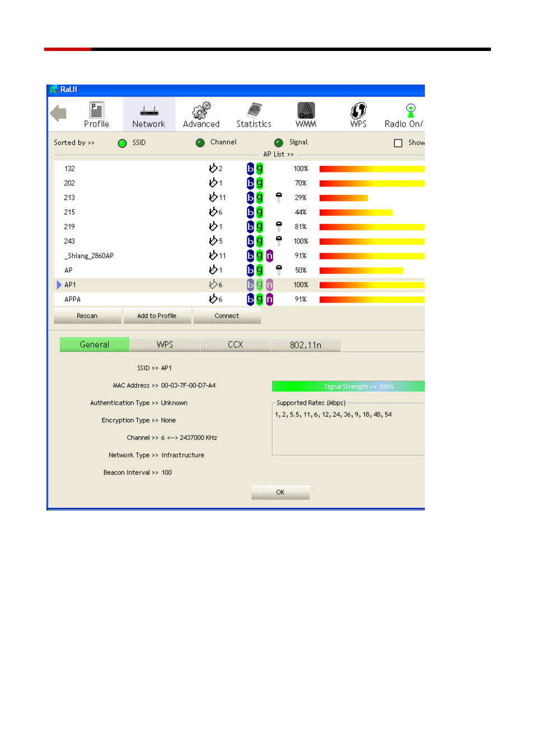Click the 'b' mode icon in row APPA
The height and width of the screenshot is (756, 534).
coord(250,299)
